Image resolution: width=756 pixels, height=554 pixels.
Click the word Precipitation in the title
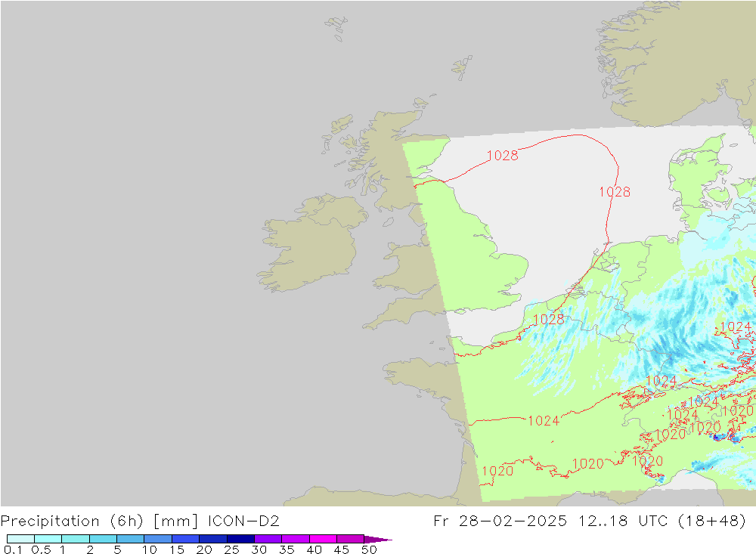click(x=50, y=522)
